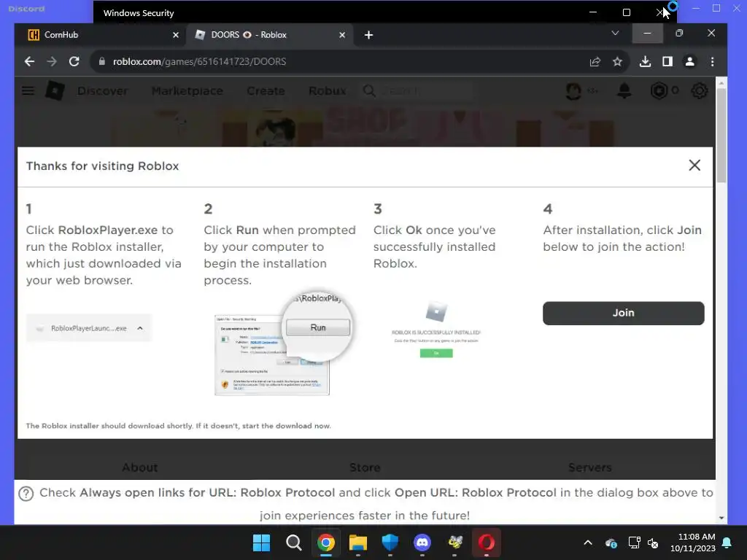Open the Roblox hamburger menu

(28, 90)
